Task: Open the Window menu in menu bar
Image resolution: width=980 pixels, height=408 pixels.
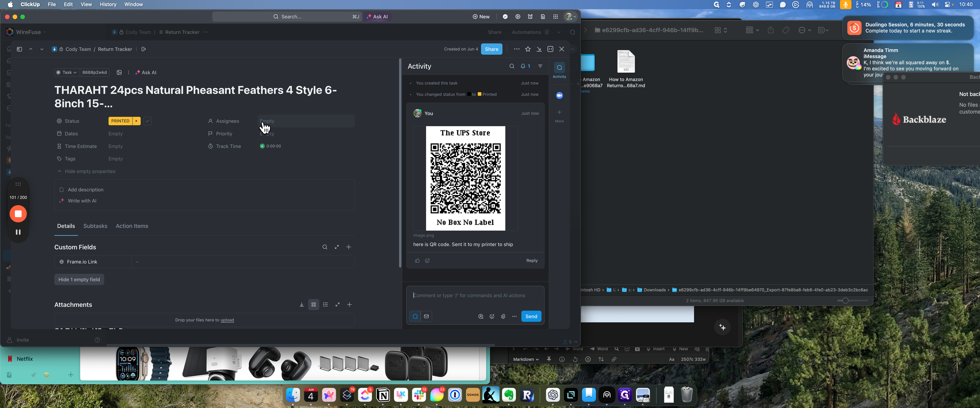Action: click(134, 5)
